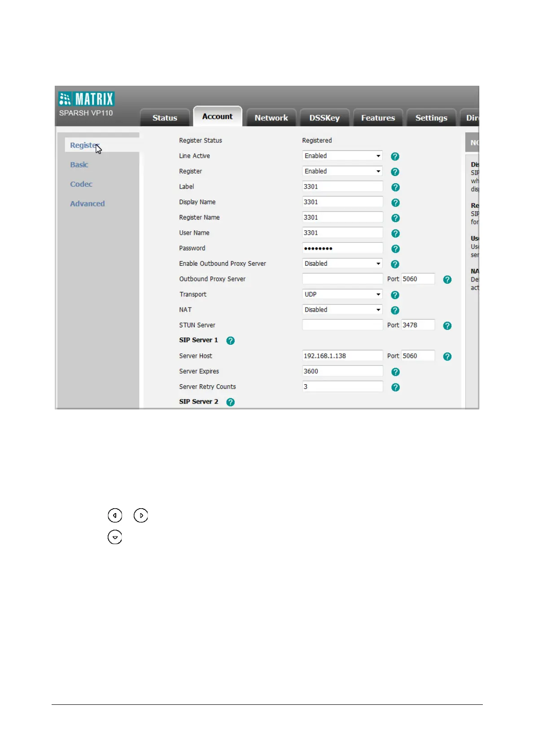Image resolution: width=534 pixels, height=756 pixels.
Task: Click help icon next to Line Active
Action: [x=395, y=156]
